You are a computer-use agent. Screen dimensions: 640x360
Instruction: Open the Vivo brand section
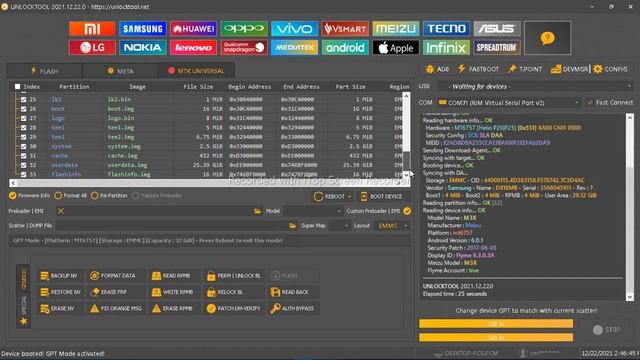point(294,29)
